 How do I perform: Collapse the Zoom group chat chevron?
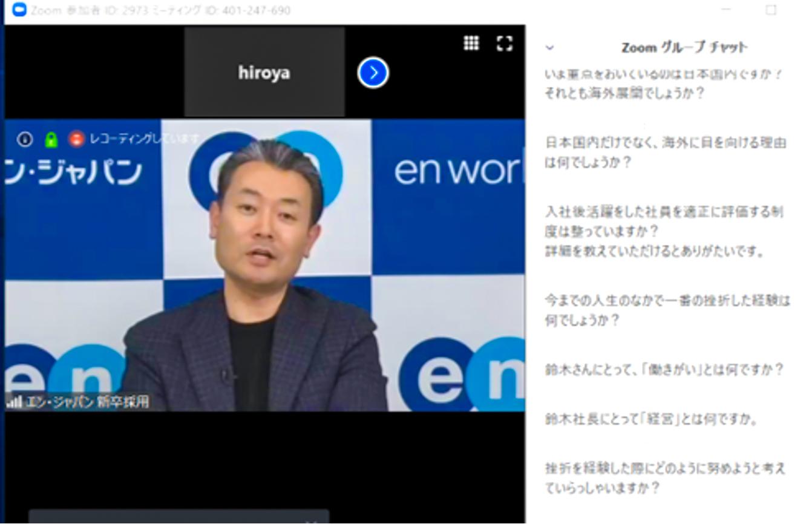(549, 47)
